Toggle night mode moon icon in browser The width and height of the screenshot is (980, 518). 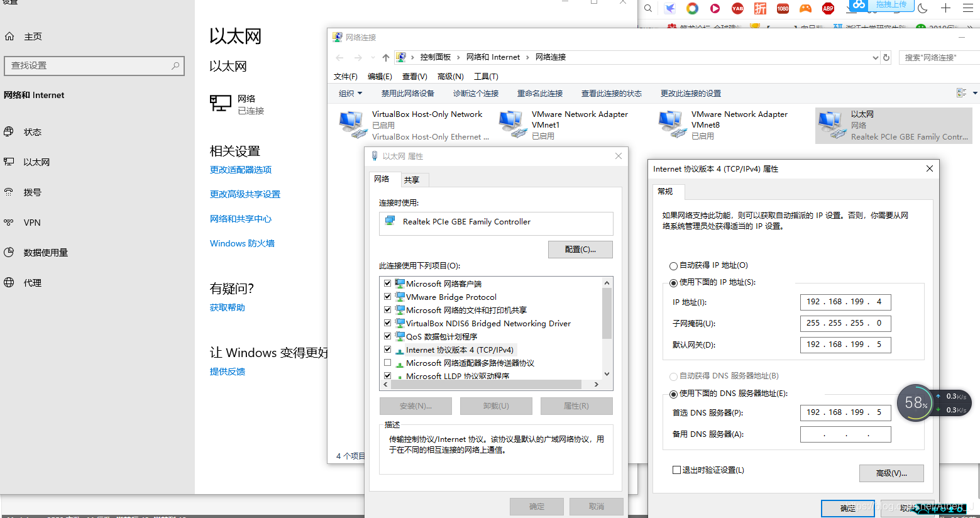pyautogui.click(x=923, y=8)
